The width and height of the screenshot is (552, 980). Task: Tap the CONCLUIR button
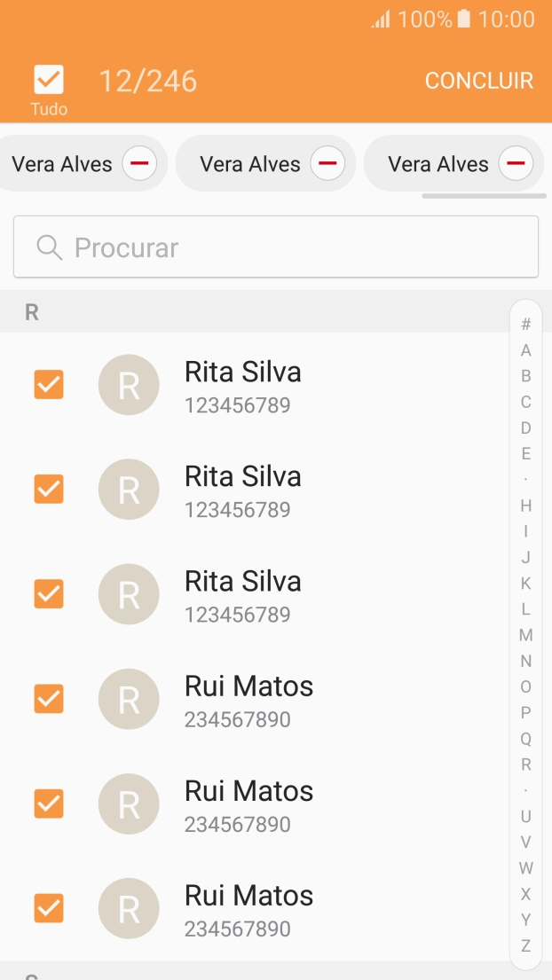pos(478,80)
